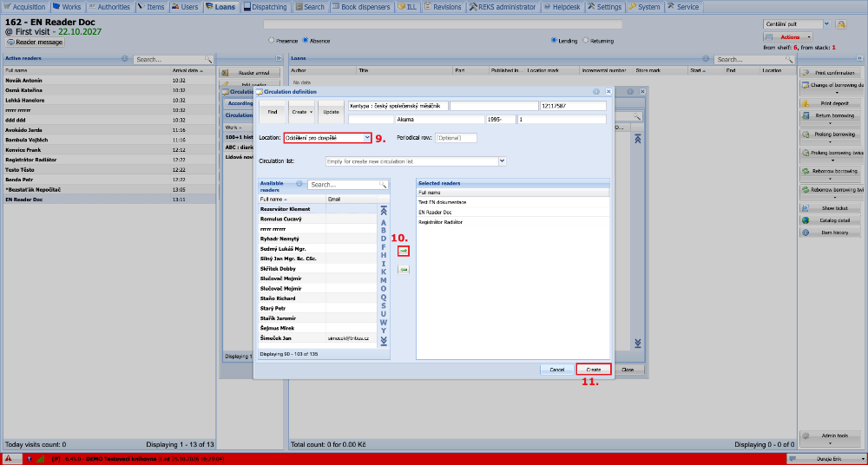Expand the Circulation list dropdown

(502, 161)
